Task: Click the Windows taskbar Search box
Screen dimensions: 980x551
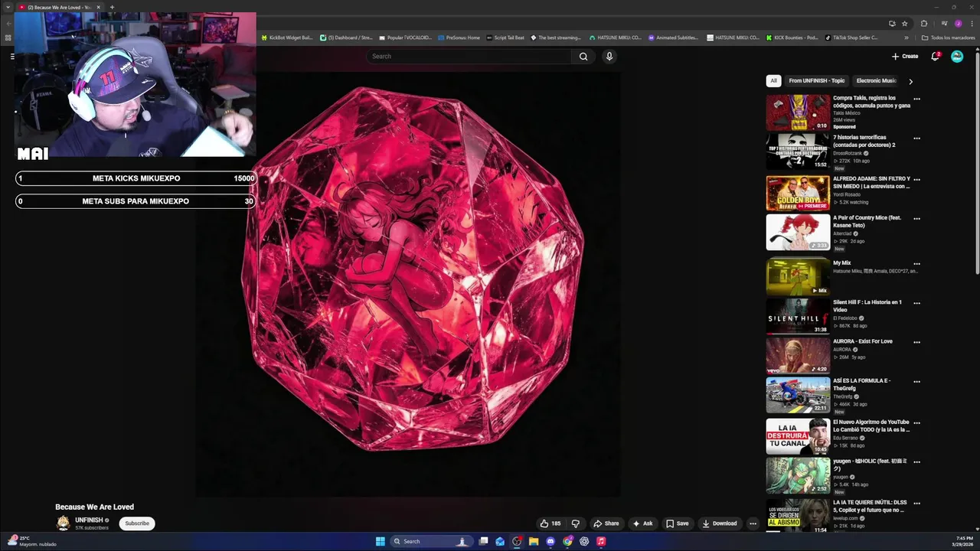Action: click(x=430, y=541)
